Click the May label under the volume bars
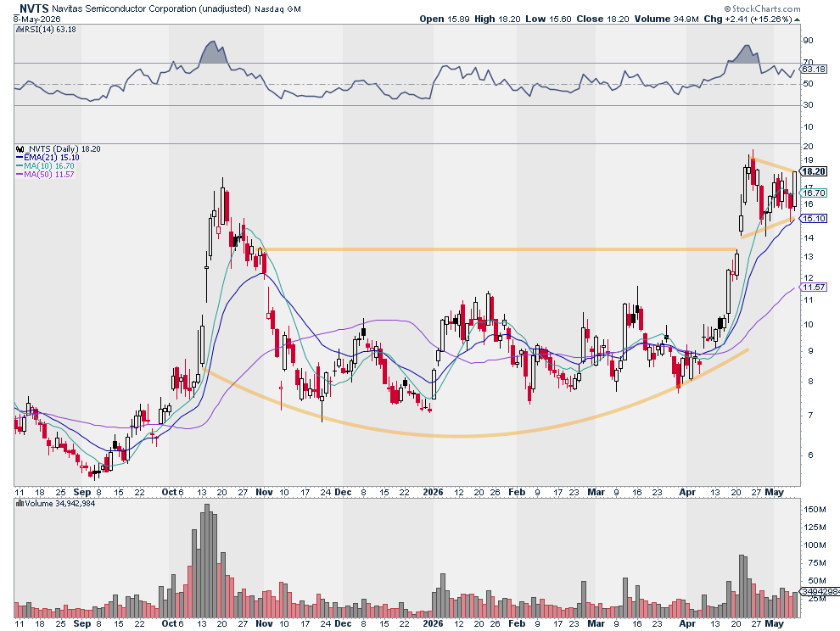Viewport: 840px width, 631px height. pos(774,623)
